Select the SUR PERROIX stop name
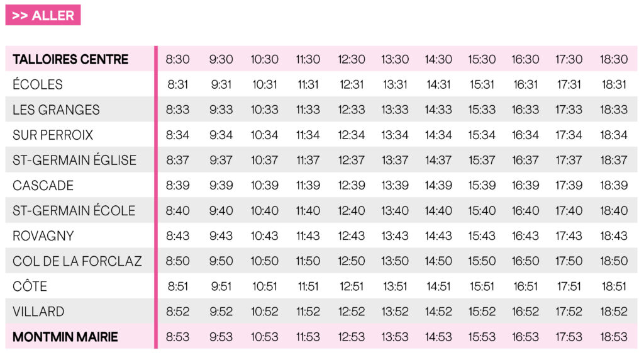Viewport: 644px width, 357px height. pos(53,135)
